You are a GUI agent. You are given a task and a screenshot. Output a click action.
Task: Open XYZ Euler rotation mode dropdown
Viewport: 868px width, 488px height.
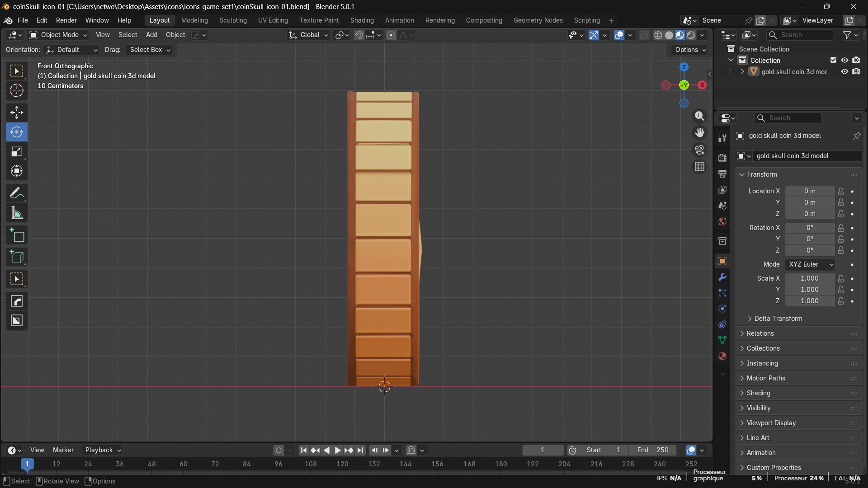click(x=810, y=264)
